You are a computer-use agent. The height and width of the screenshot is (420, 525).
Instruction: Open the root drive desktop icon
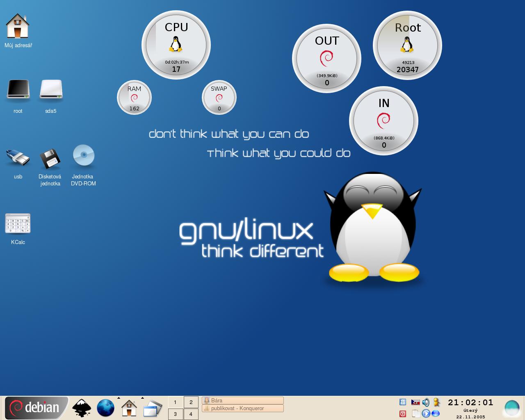18,90
